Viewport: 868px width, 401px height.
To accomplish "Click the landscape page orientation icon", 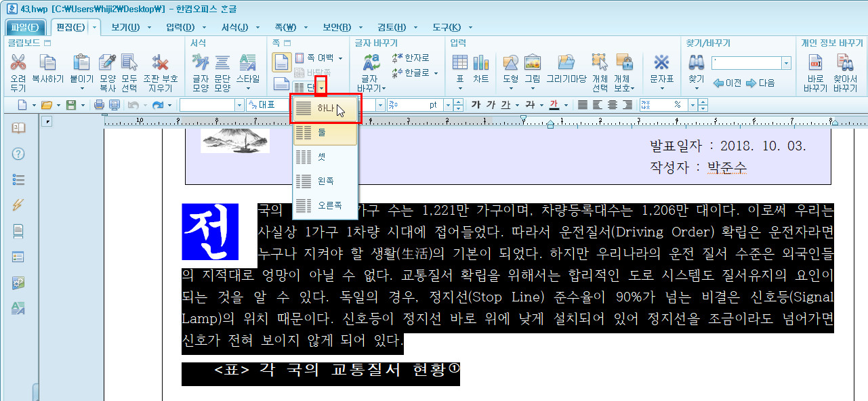I will coord(281,85).
